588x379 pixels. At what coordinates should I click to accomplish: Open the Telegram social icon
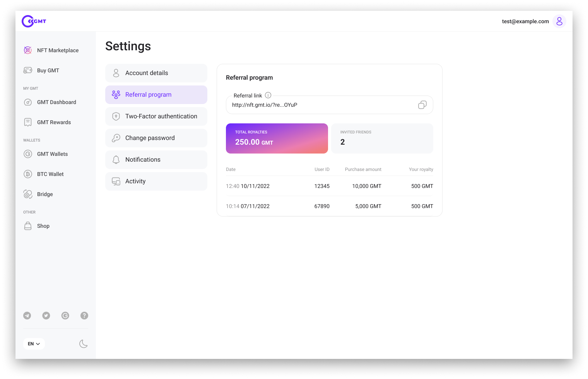coord(27,316)
